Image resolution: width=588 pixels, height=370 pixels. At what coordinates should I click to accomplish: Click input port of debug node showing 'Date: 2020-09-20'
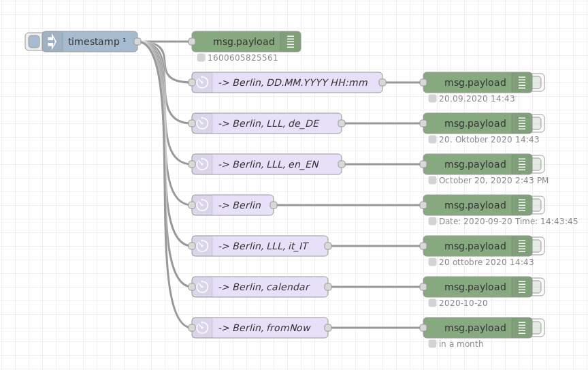tap(423, 205)
